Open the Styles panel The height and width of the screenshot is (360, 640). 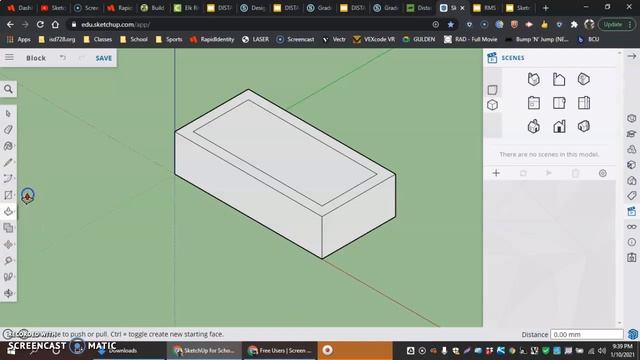click(x=632, y=180)
